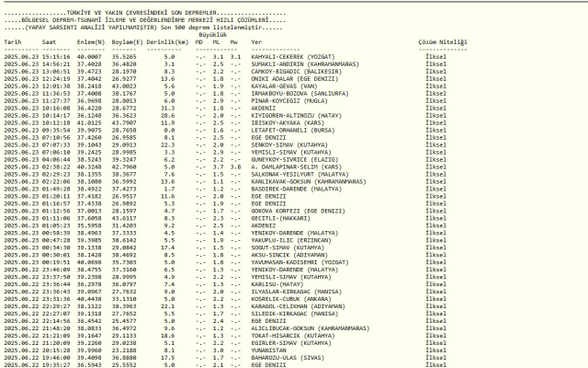Click the IRMAKBOYU-BOZOVA (SANLIURFA) location
This screenshot has width=588, height=368.
(x=299, y=91)
